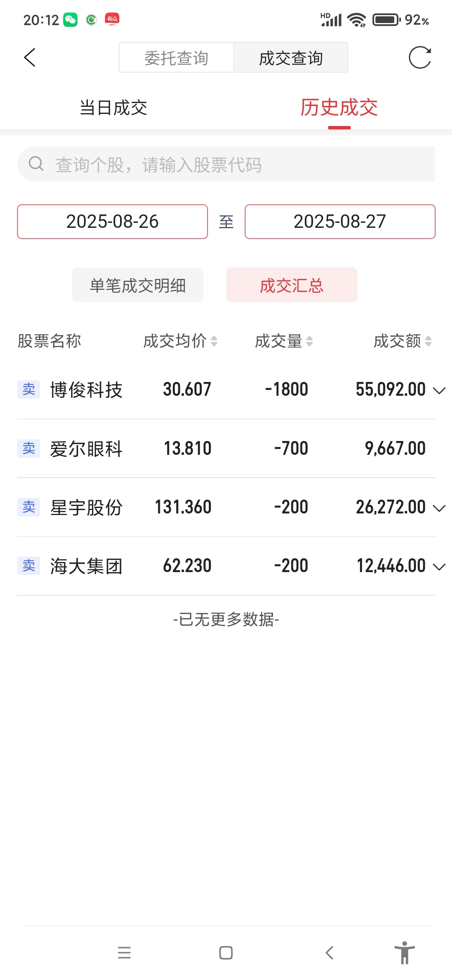Viewport: 452px width, 980px height.
Task: Open Android recent apps menu icon
Action: [x=124, y=953]
